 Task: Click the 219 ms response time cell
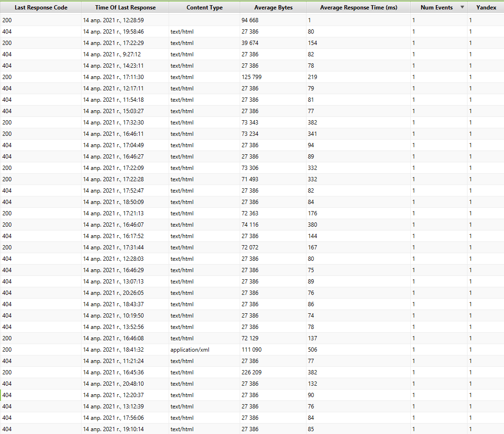312,77
